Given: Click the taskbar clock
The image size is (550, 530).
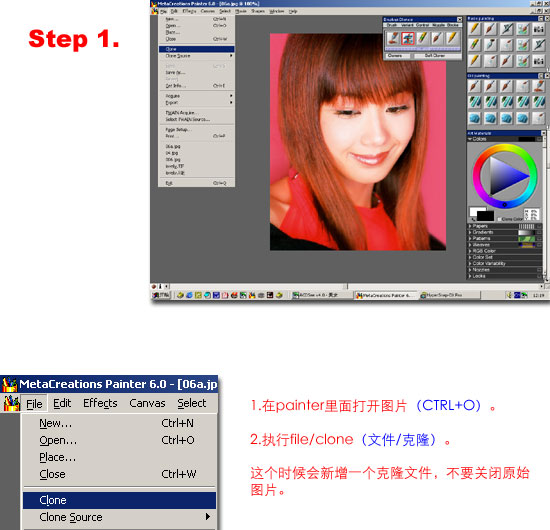Looking at the screenshot, I should coord(538,295).
